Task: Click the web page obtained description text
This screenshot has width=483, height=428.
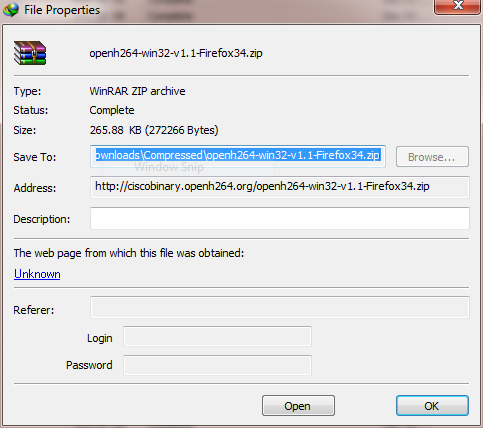Action: coord(129,253)
